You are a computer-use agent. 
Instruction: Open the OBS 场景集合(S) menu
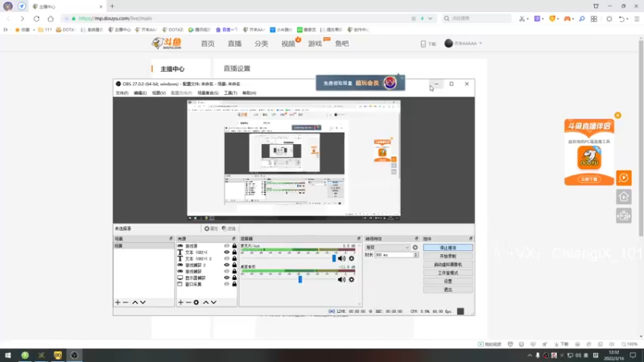point(208,93)
